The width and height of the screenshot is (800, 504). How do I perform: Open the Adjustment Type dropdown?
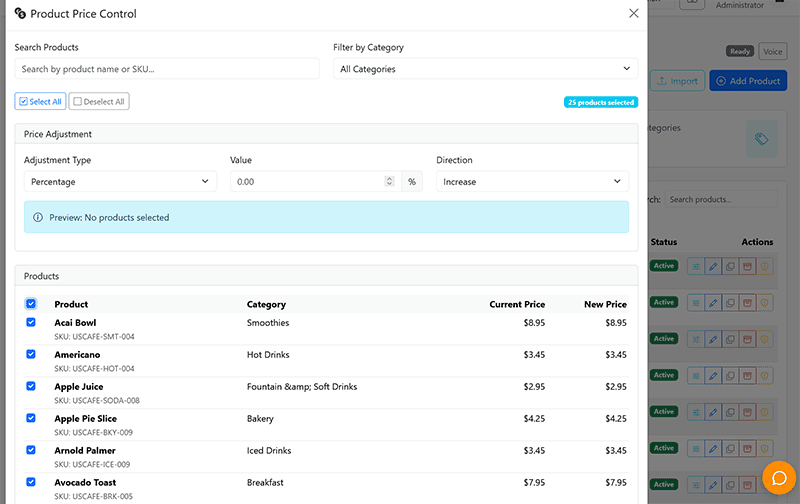120,182
